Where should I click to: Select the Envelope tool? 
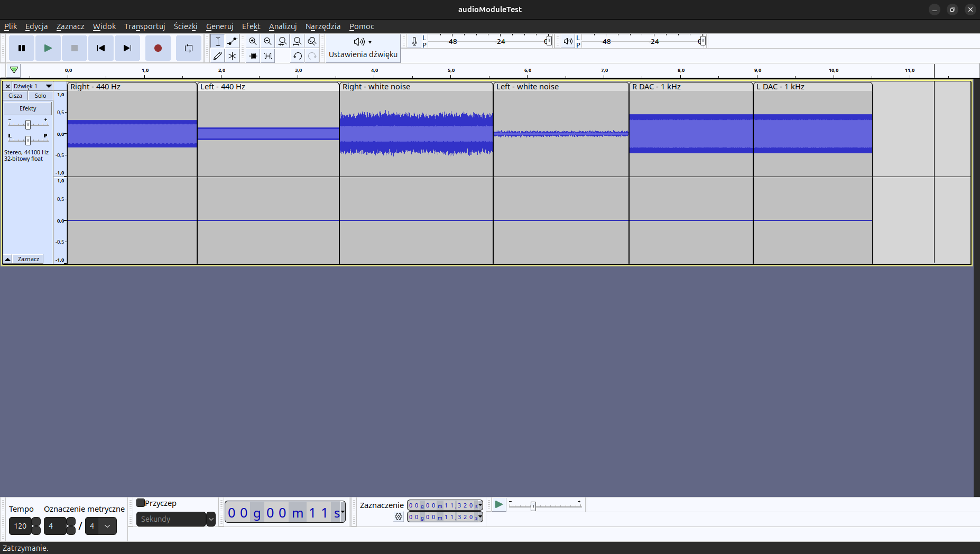(x=233, y=41)
